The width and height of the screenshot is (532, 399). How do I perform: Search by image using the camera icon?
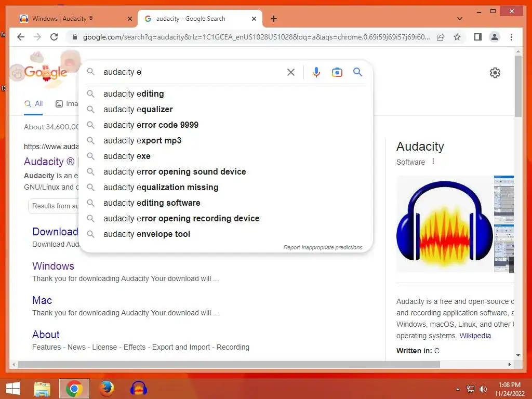tap(337, 72)
